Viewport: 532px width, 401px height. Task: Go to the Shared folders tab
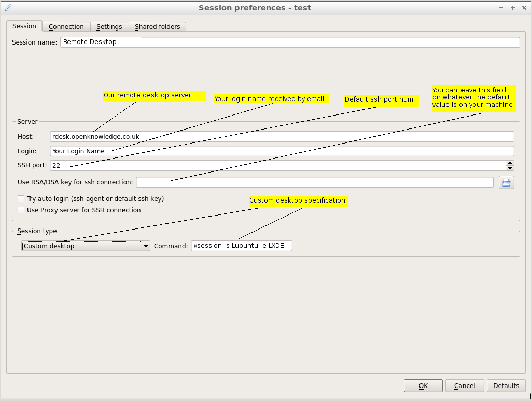[157, 27]
